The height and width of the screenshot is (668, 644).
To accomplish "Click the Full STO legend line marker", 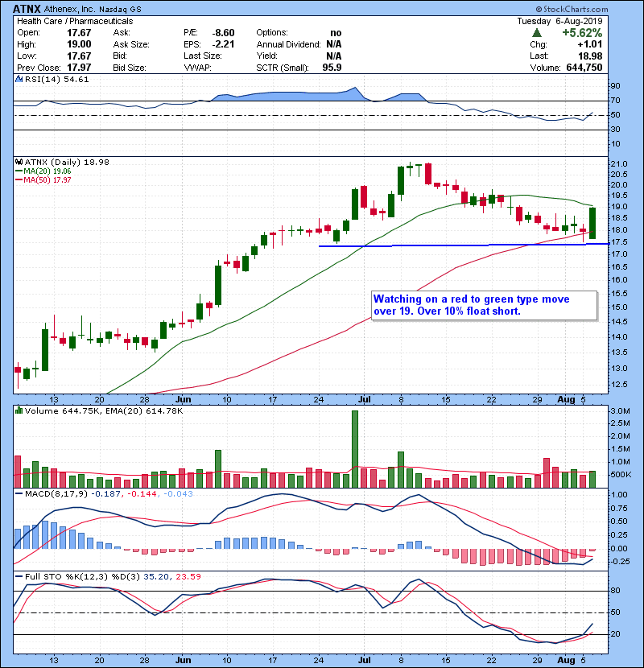I will pos(19,577).
